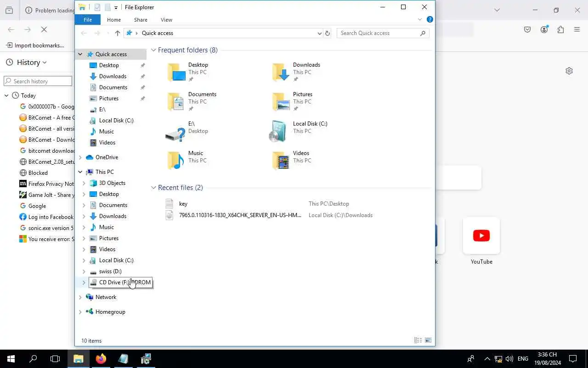
Task: Open the volume icon in system tray
Action: [509, 359]
